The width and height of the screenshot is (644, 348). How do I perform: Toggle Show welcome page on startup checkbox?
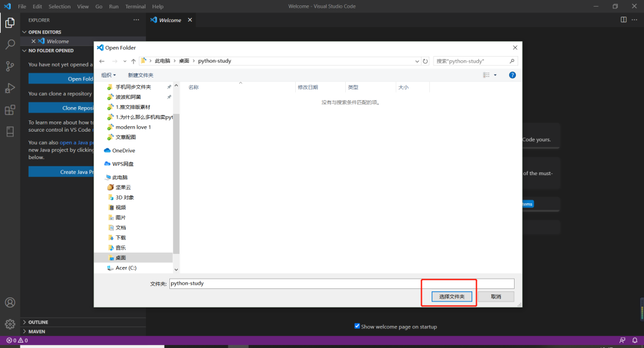357,327
